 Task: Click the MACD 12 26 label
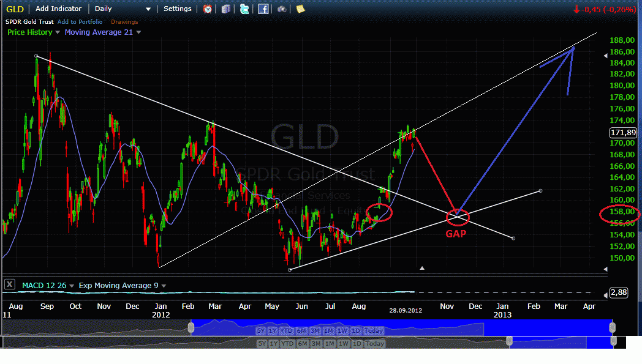[x=44, y=286]
